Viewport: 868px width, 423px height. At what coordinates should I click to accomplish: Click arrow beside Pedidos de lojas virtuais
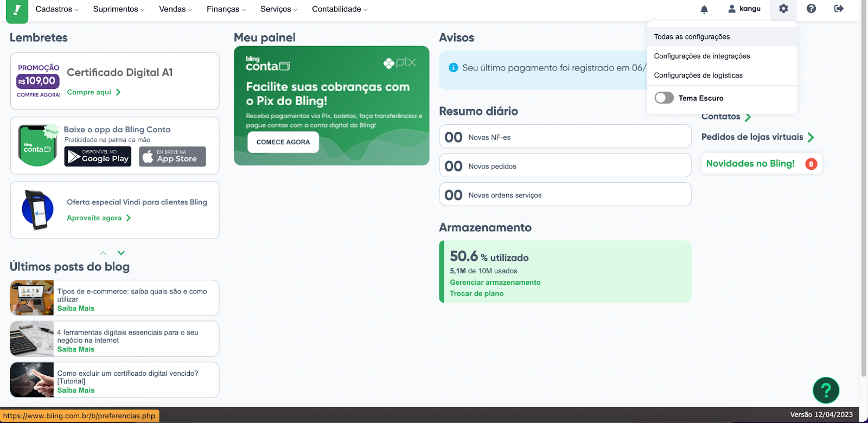(810, 137)
